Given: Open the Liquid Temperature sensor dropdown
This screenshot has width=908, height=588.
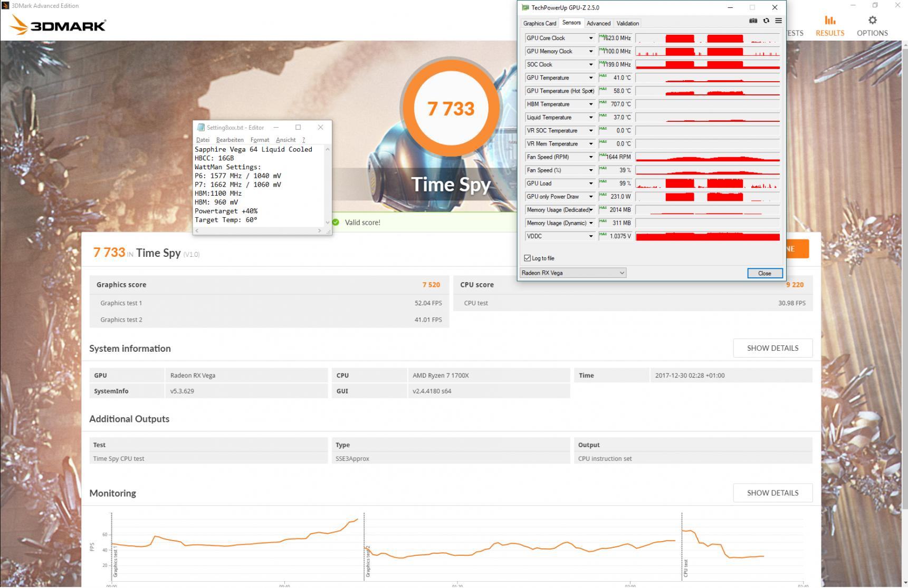Looking at the screenshot, I should pos(590,117).
